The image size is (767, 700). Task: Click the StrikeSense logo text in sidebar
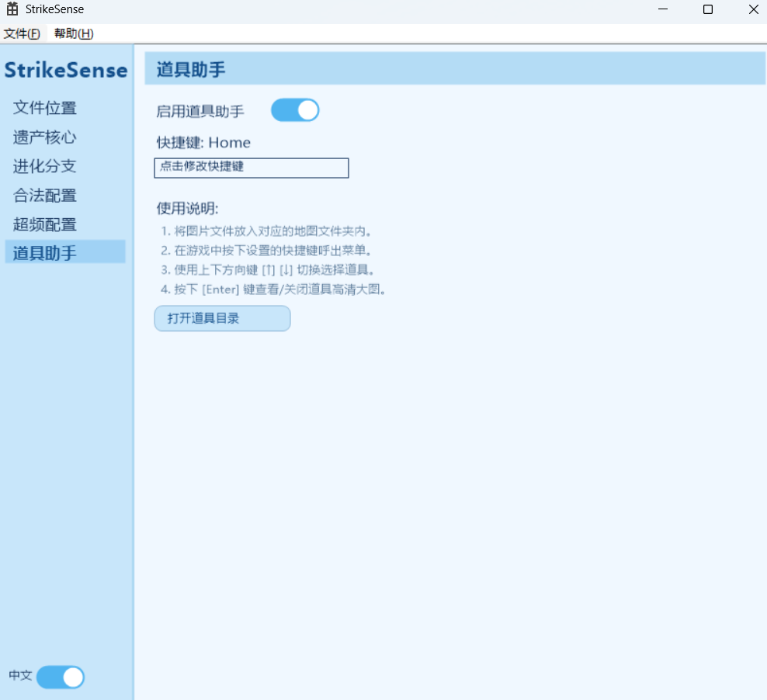(x=66, y=71)
